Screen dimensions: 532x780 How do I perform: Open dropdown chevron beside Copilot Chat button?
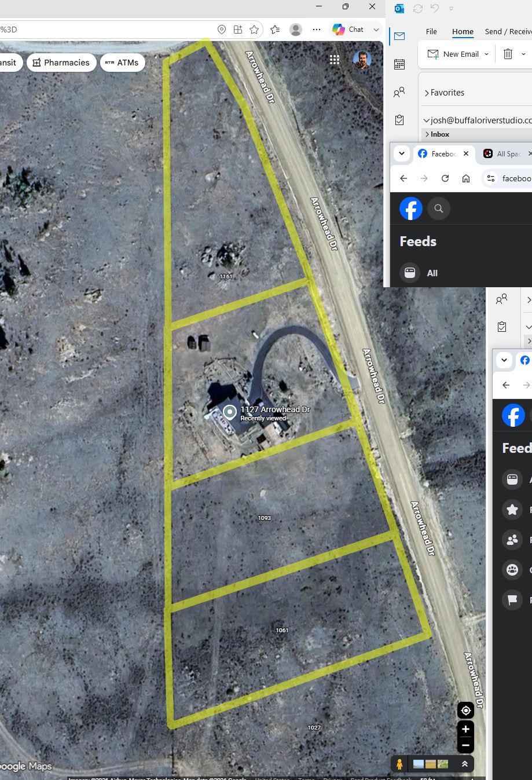(x=376, y=30)
